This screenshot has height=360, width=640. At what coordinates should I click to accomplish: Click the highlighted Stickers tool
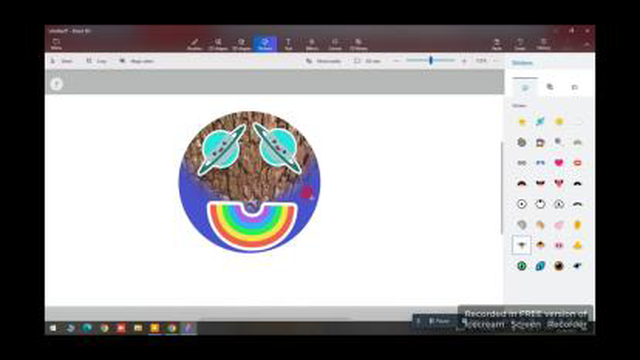[265, 44]
